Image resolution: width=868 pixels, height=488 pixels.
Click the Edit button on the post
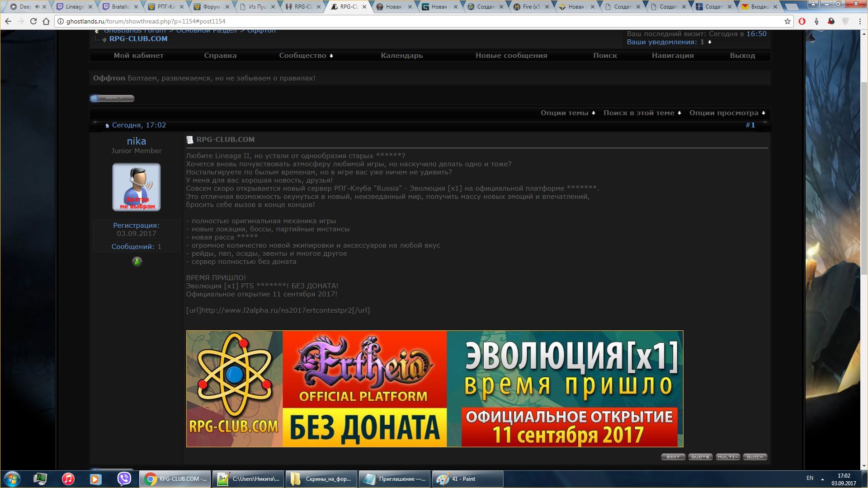tap(673, 457)
